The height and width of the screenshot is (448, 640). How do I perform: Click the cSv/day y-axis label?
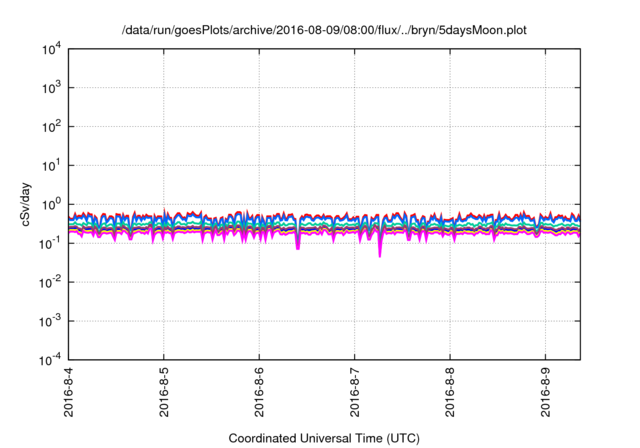coord(26,204)
